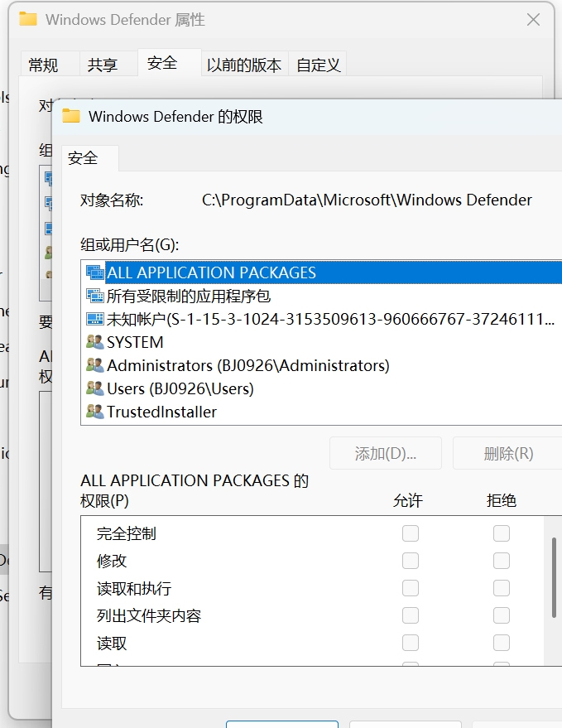Click the permissions list scrollbar thumb

pyautogui.click(x=554, y=577)
